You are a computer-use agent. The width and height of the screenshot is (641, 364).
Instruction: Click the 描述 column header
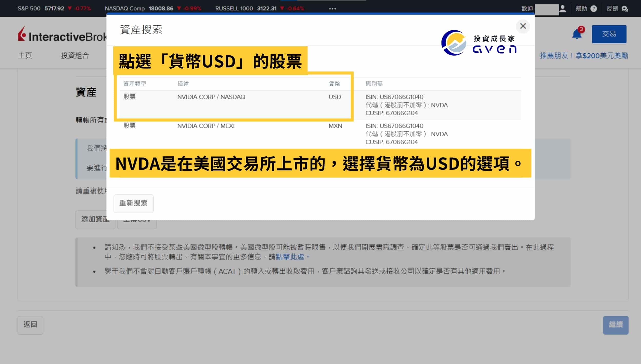point(183,84)
